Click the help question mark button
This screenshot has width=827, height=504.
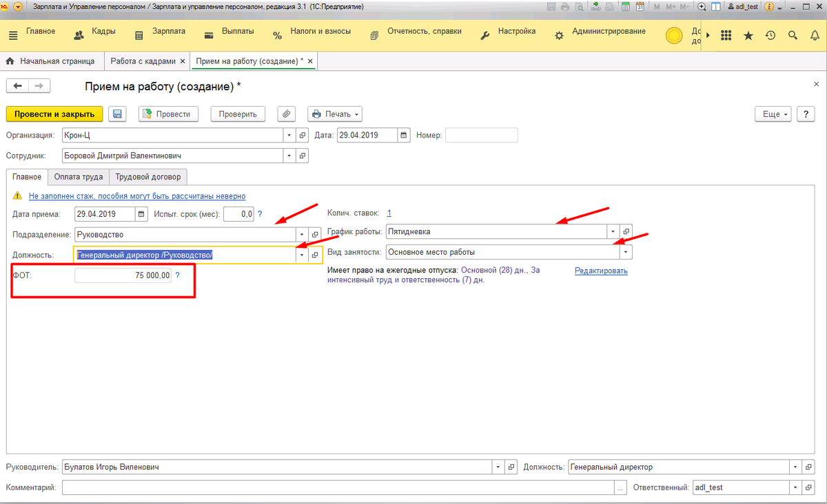[805, 114]
